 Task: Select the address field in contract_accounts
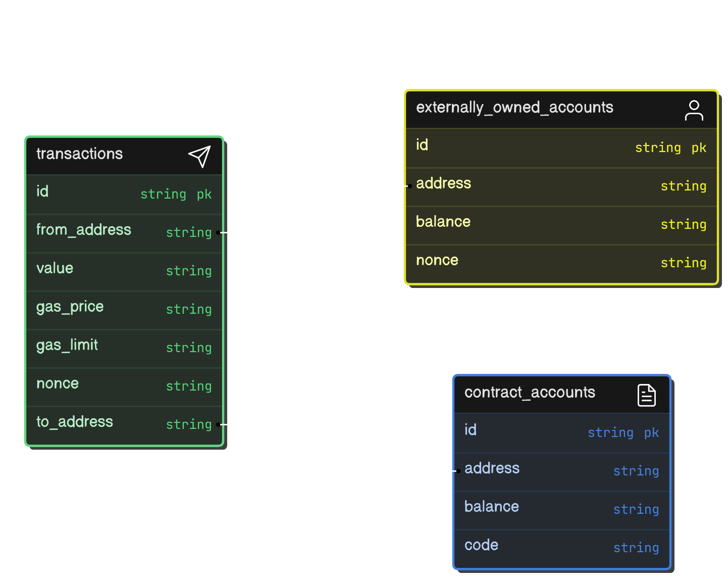tap(492, 468)
